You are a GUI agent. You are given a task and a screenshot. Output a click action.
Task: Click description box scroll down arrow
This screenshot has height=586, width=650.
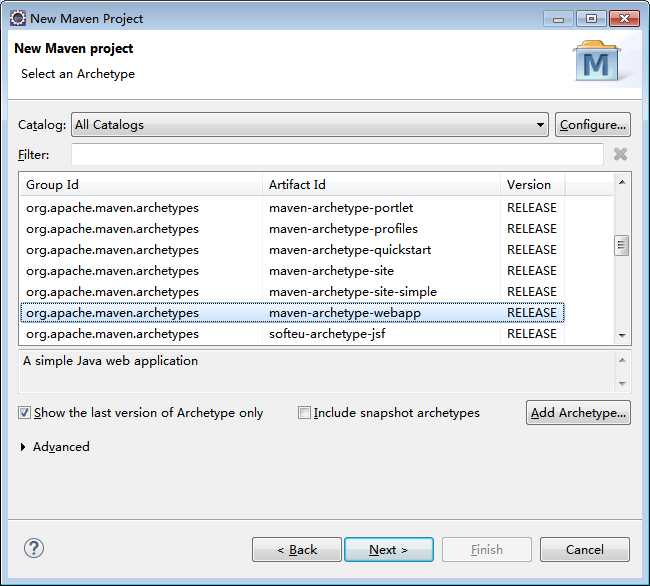622,383
